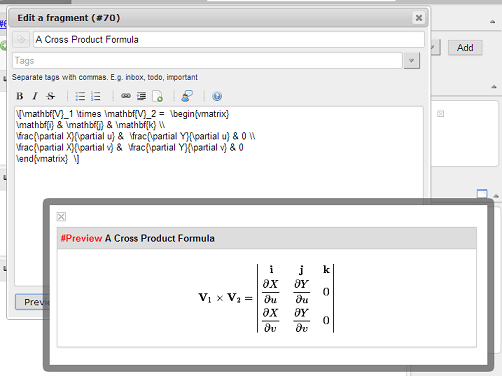Image resolution: width=502 pixels, height=376 pixels.
Task: Click the small window icon on right side
Action: (482, 193)
